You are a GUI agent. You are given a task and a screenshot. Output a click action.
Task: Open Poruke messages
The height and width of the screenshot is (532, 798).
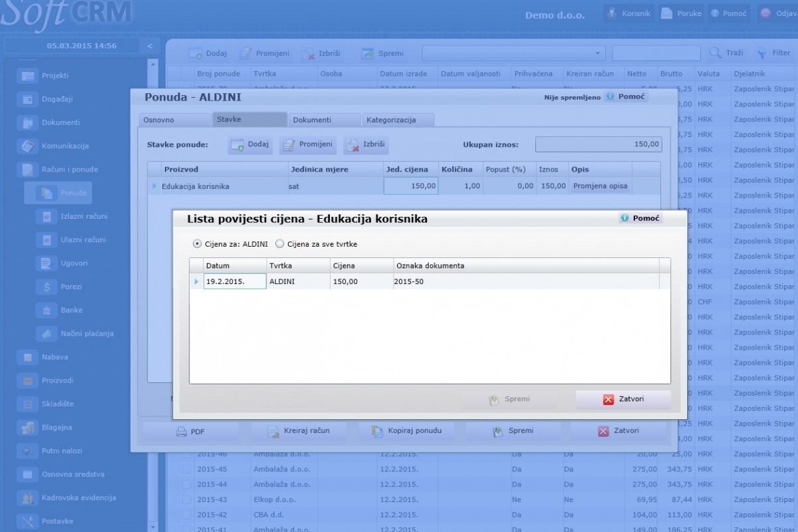(681, 13)
